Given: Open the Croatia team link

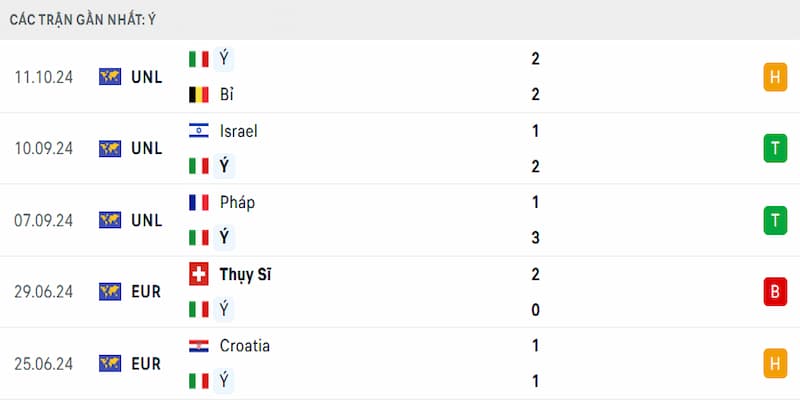Looking at the screenshot, I should click(244, 346).
